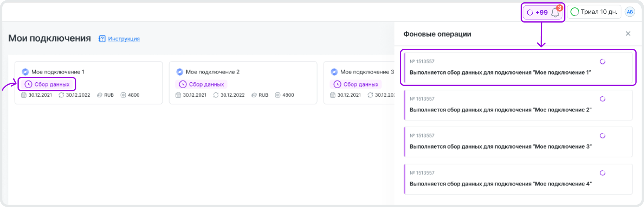Open the Мое подключение 1 card title
Image resolution: width=644 pixels, height=207 pixels.
[58, 72]
